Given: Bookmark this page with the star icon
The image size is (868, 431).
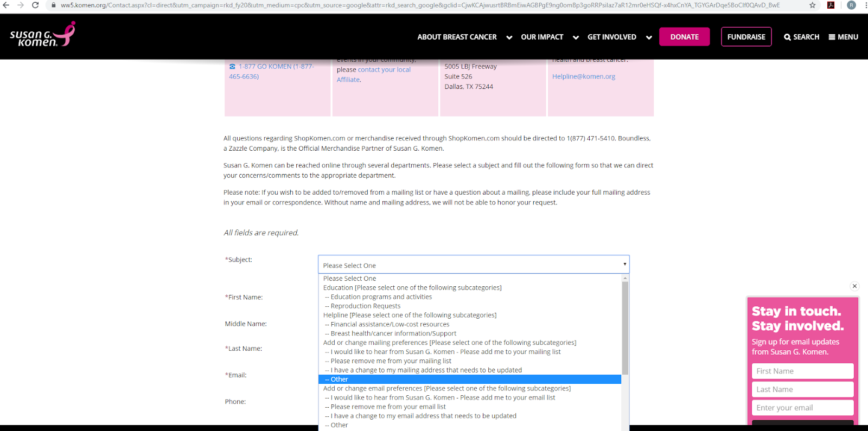Looking at the screenshot, I should tap(812, 5).
